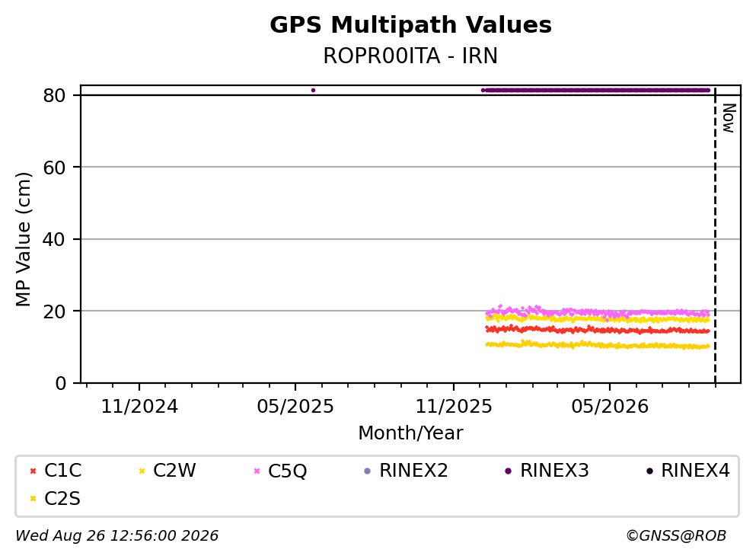Click the MP Value (cm) axis title
The image size is (756, 559).
coord(23,239)
